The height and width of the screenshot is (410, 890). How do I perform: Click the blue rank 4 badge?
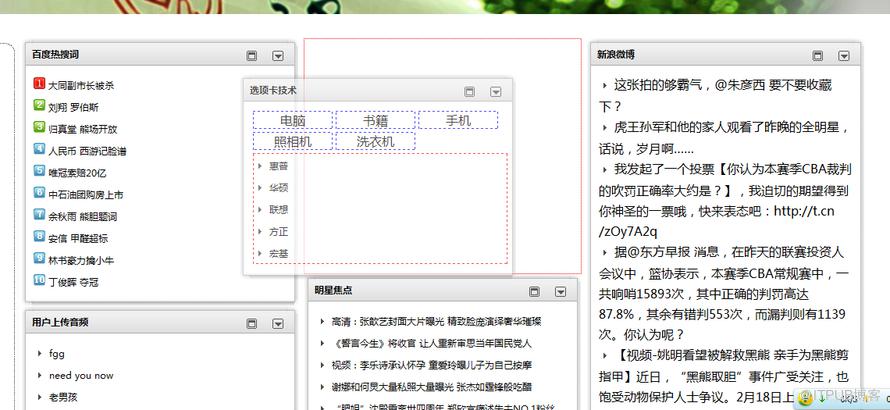[x=39, y=149]
